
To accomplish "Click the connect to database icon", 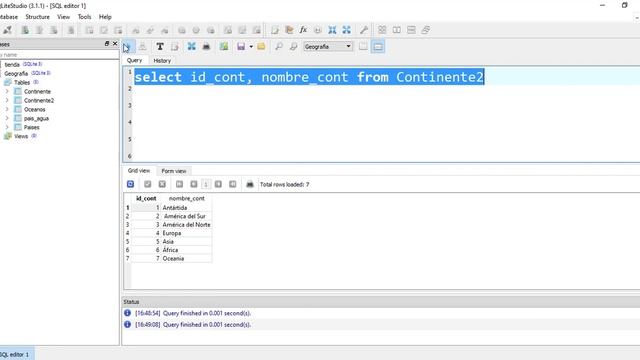I will tap(7, 30).
